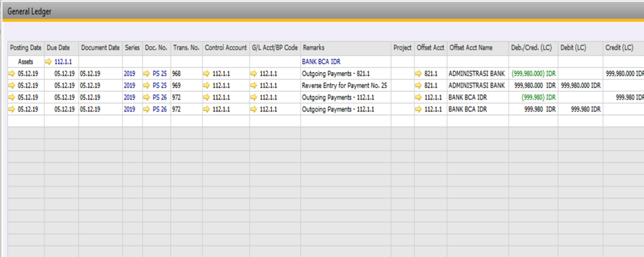644x257 pixels.
Task: Open offset account arrow in last debit 999.980 row
Action: tap(419, 110)
